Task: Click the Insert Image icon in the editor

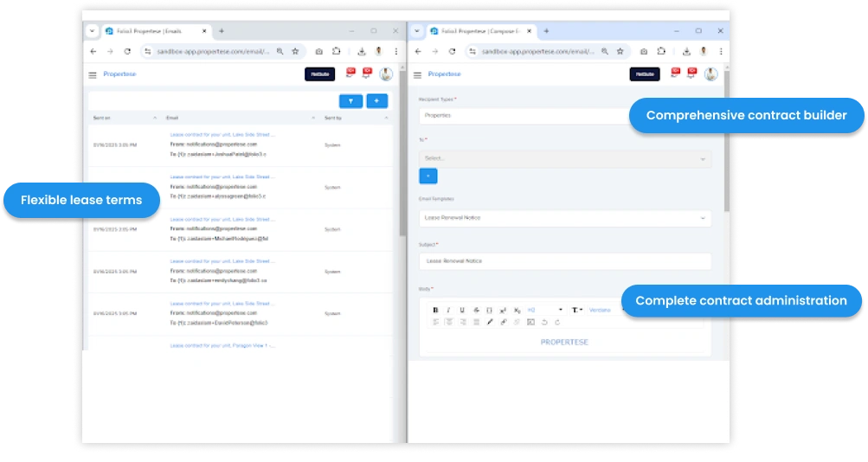Action: pyautogui.click(x=530, y=322)
